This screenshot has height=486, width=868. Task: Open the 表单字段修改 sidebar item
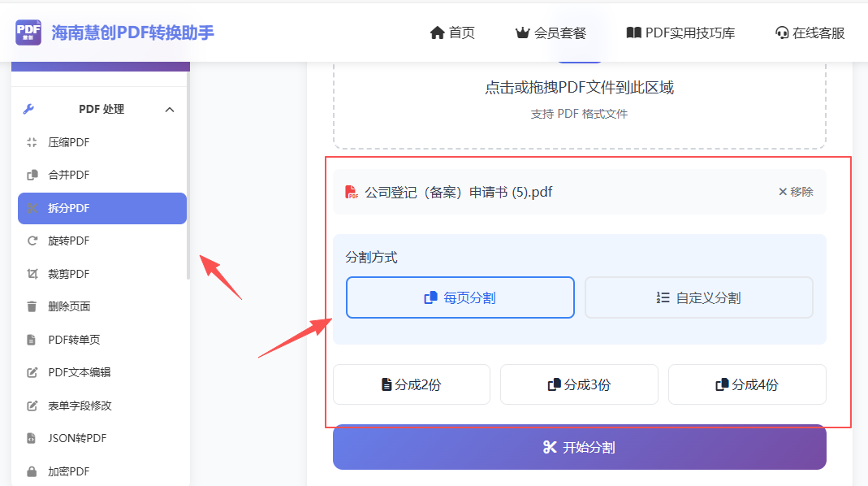click(101, 406)
